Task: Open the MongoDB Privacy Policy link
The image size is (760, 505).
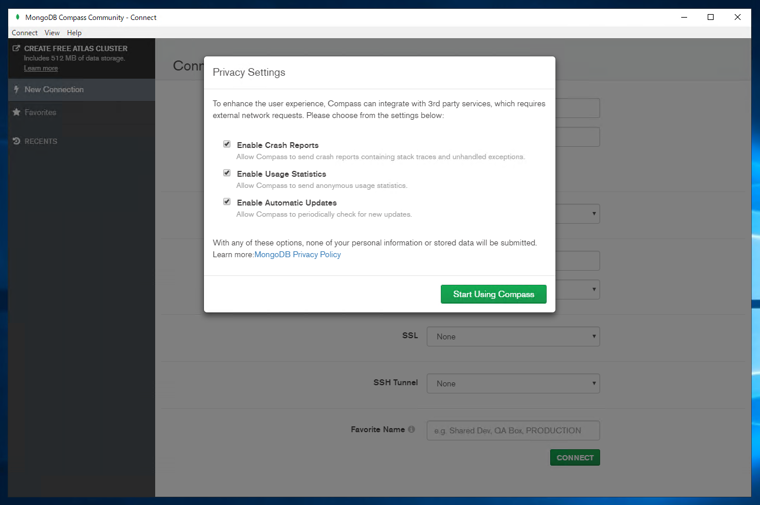Action: (298, 254)
